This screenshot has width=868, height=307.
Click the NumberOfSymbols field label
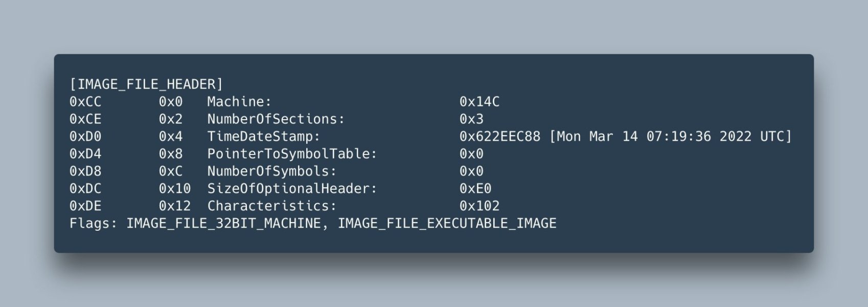point(272,171)
